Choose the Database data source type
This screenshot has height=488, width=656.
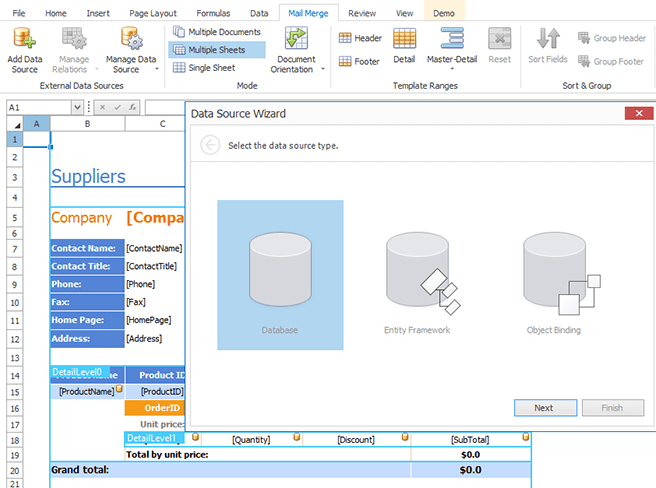pos(280,275)
